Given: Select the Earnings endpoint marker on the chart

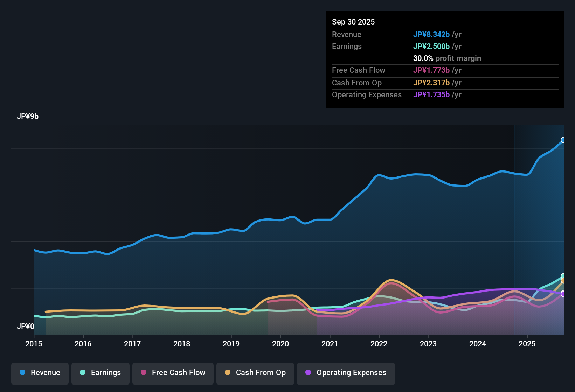Looking at the screenshot, I should (563, 275).
